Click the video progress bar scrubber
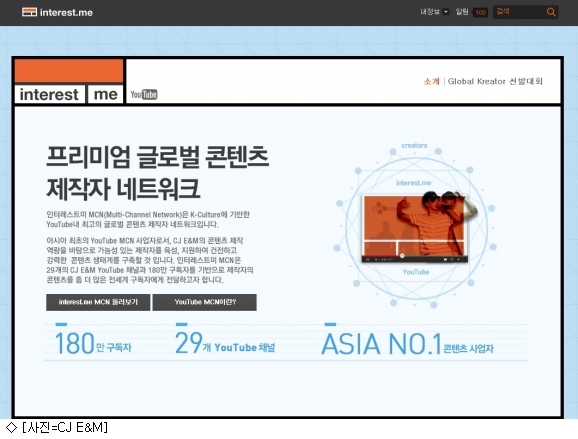Image resolution: width=578 pixels, height=439 pixels. [402, 256]
